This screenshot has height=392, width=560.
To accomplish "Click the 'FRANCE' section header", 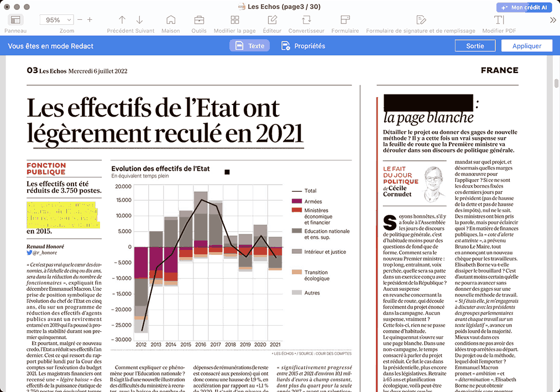I will 499,70.
